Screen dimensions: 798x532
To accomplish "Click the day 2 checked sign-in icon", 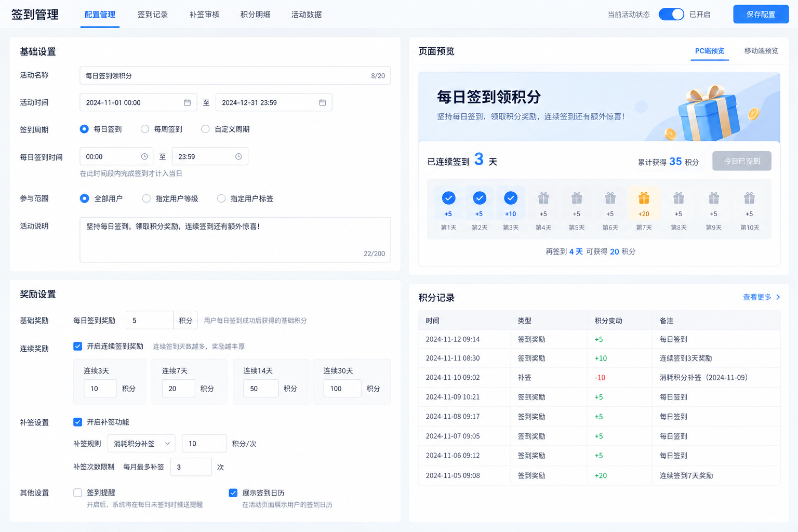I will pyautogui.click(x=480, y=198).
